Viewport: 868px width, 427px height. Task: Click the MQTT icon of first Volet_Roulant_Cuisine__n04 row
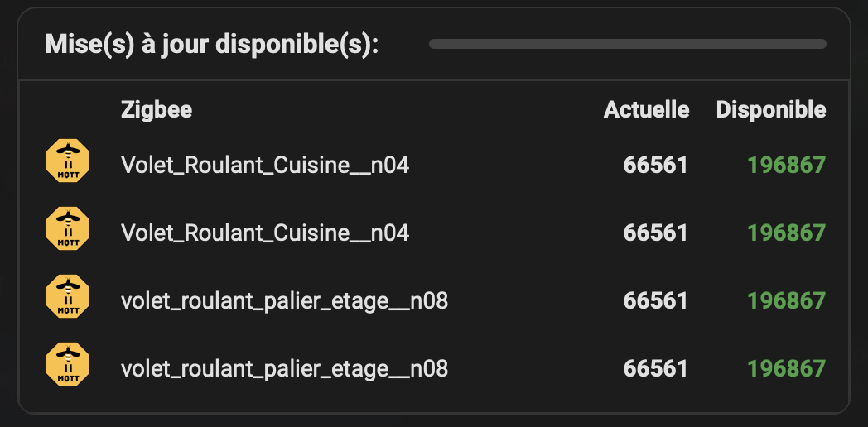68,161
